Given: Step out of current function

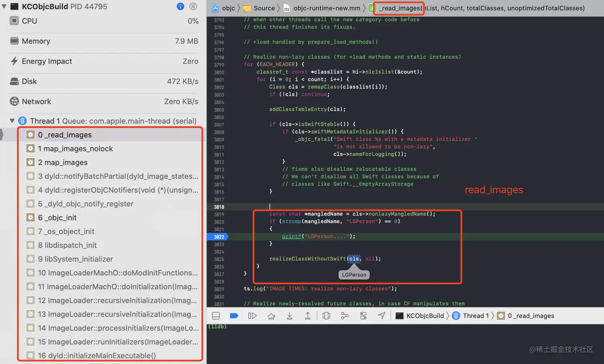Looking at the screenshot, I should click(x=308, y=316).
